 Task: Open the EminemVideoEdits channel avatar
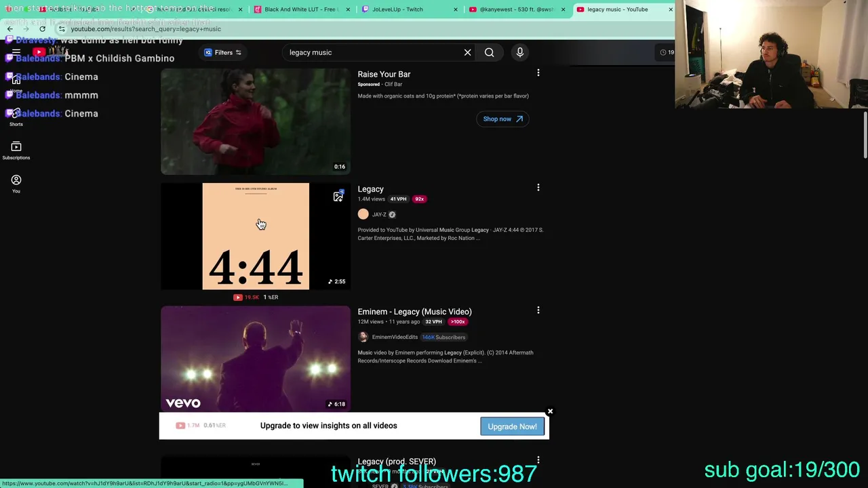point(363,337)
